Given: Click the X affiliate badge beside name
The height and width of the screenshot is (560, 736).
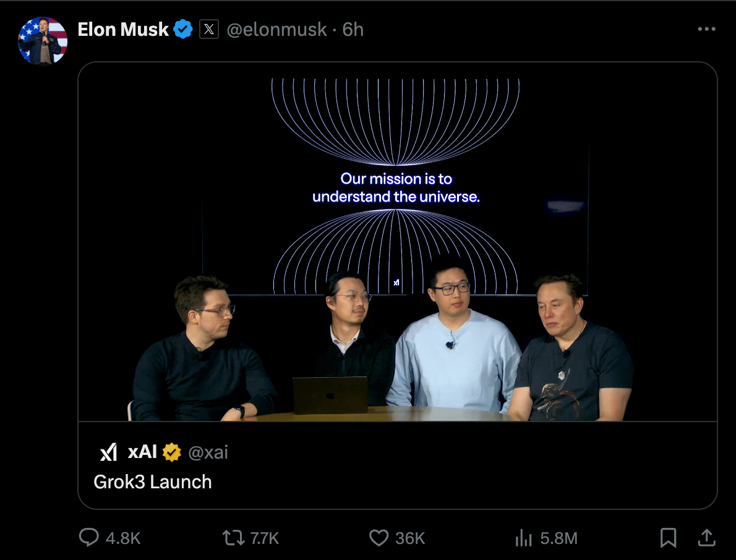Looking at the screenshot, I should (x=209, y=29).
